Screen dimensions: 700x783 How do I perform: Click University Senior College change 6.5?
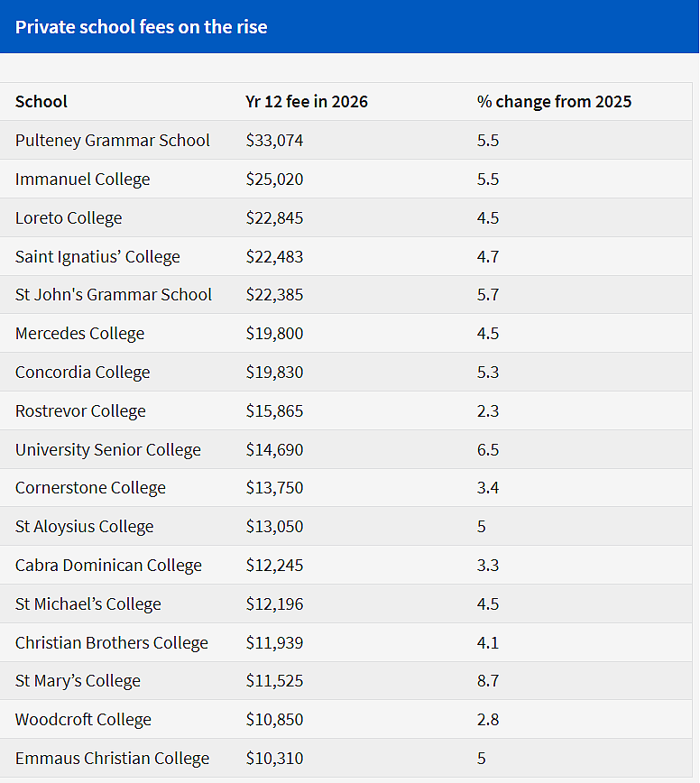point(488,449)
